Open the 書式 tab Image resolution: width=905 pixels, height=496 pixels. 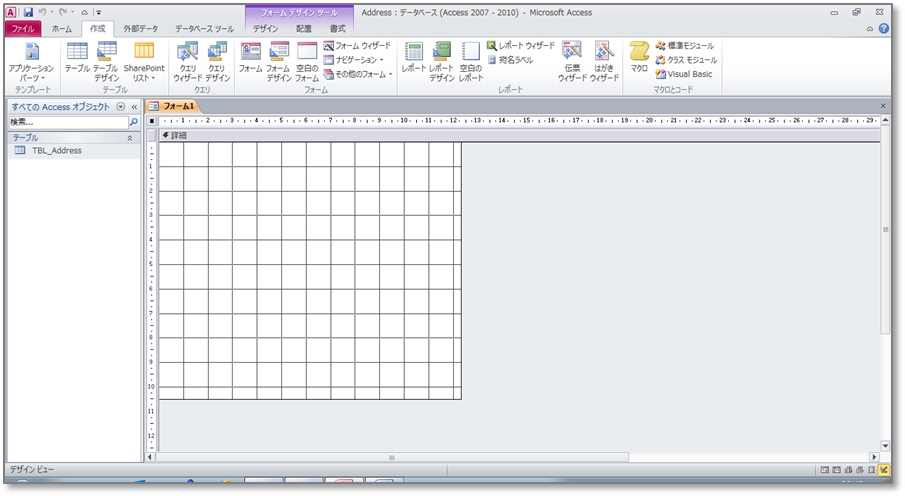pos(338,29)
